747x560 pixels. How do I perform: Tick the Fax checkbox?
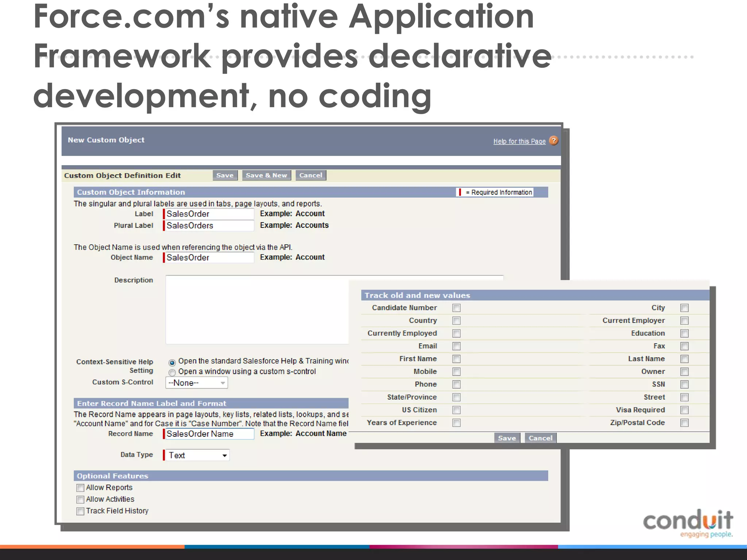tap(684, 346)
